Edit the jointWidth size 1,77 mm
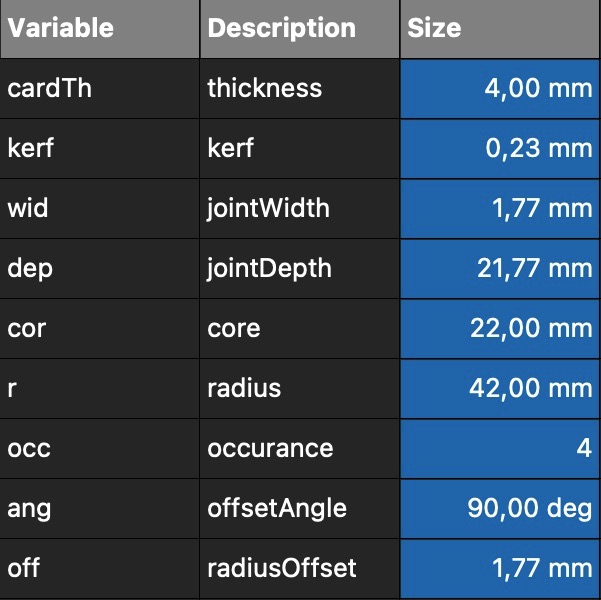 coord(500,209)
